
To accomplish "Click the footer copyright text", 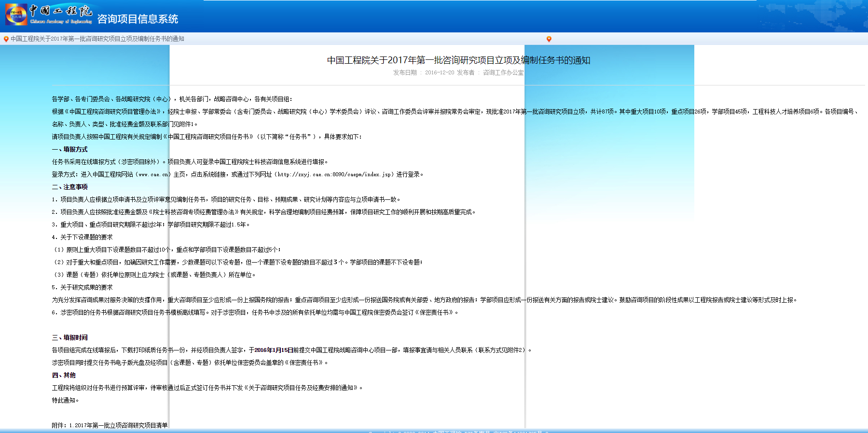I will (458, 431).
